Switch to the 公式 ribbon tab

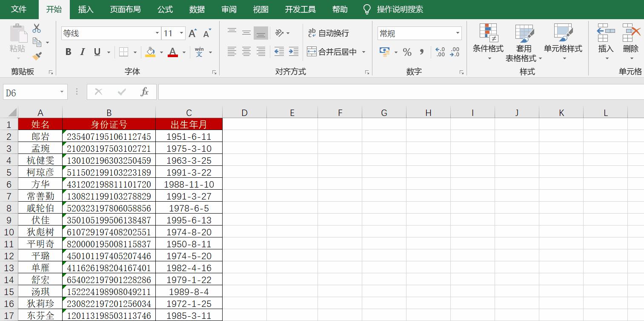165,9
